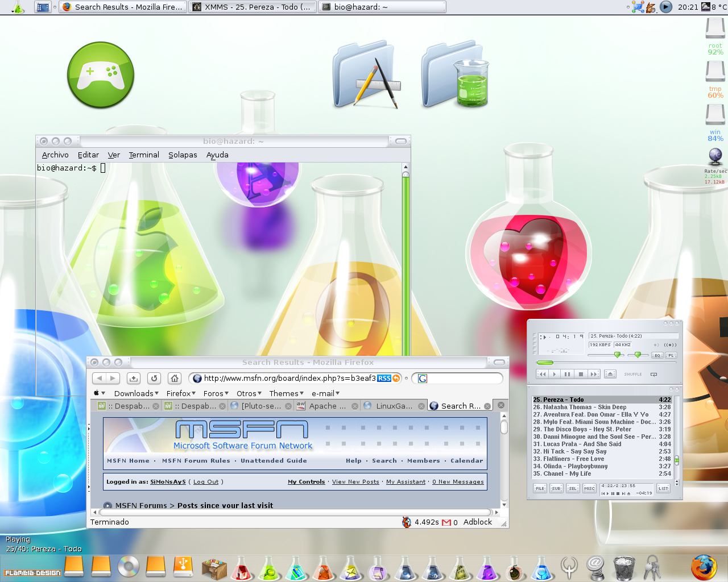Switch to XMMS task in top panel

(x=253, y=7)
